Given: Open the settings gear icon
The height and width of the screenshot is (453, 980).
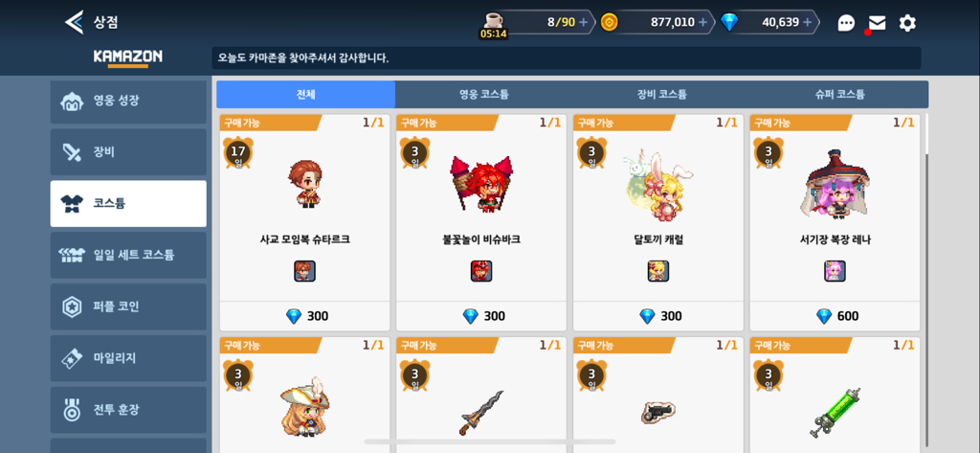Looking at the screenshot, I should (x=907, y=23).
